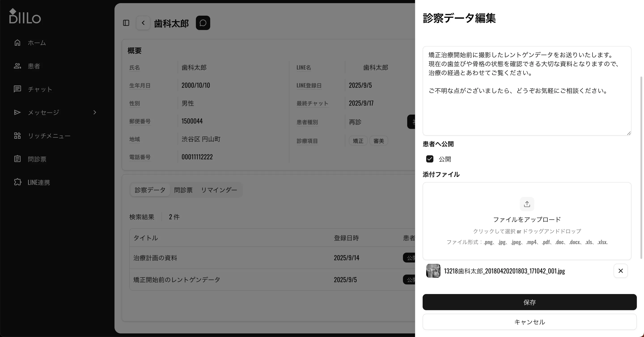Switch to the リマインダー tab
644x337 pixels.
coord(219,190)
